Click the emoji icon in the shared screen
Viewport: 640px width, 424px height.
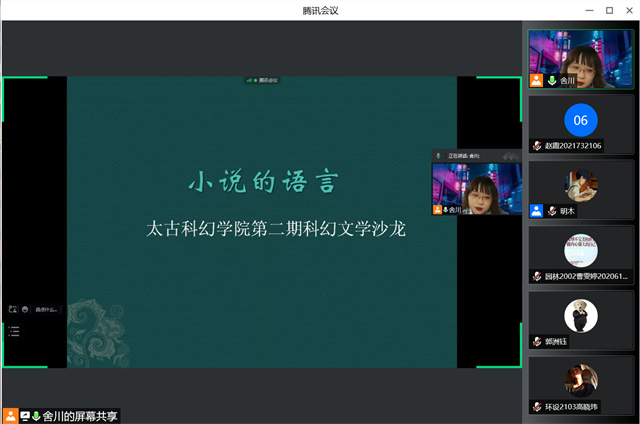pyautogui.click(x=25, y=310)
